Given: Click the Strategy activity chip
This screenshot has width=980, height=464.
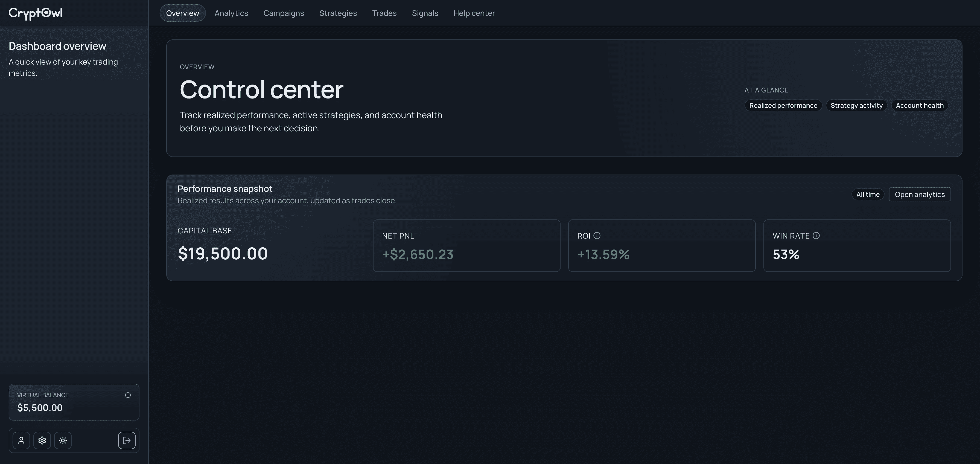Looking at the screenshot, I should (x=856, y=105).
